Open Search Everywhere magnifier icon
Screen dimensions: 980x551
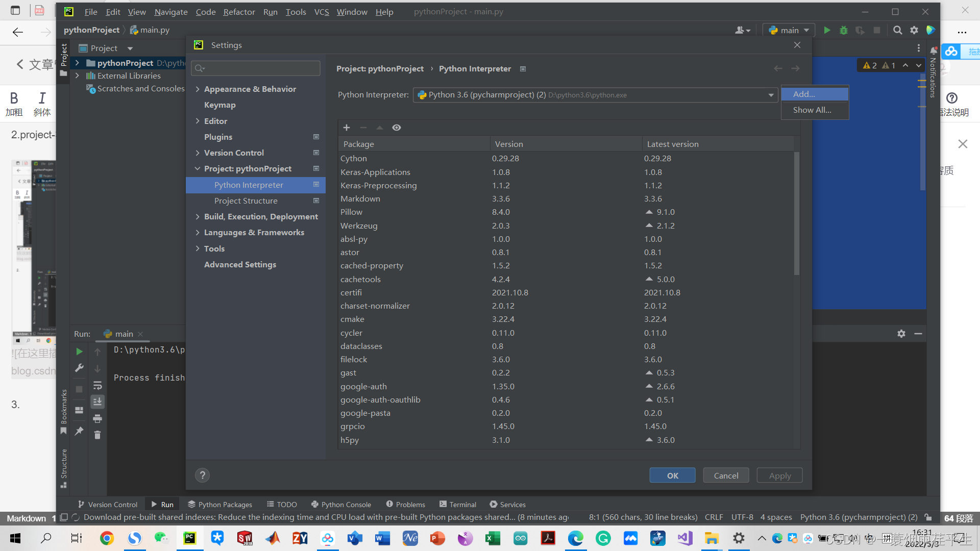pyautogui.click(x=897, y=30)
